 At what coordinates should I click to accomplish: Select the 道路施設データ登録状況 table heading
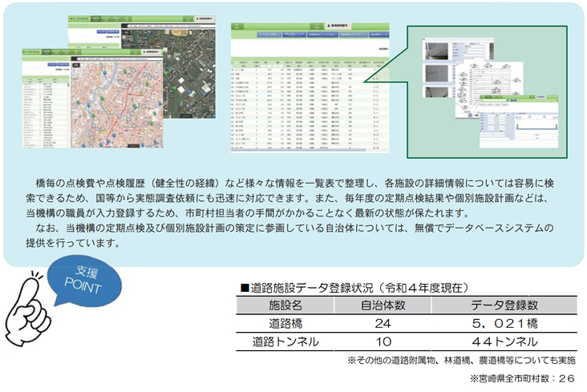click(x=354, y=288)
